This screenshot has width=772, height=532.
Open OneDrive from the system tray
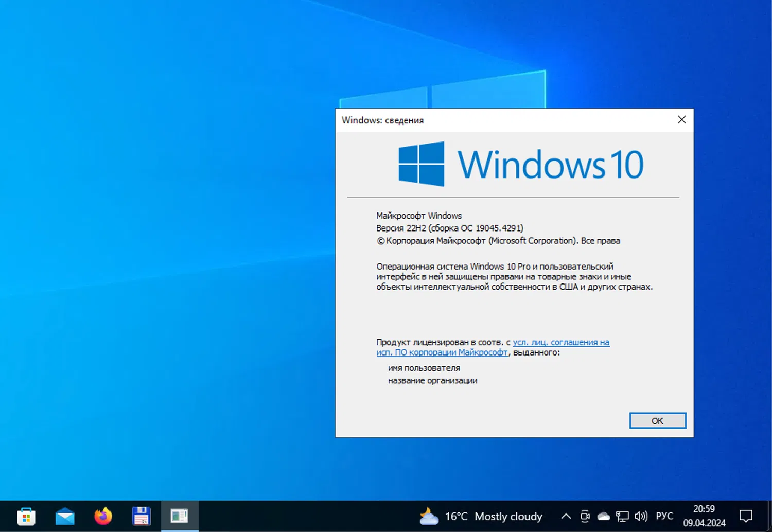click(603, 516)
